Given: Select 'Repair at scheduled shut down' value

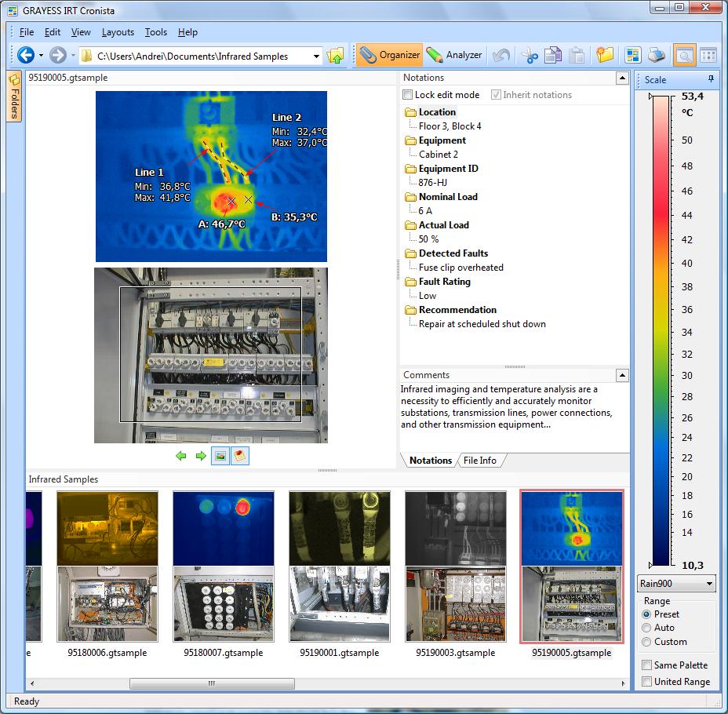Looking at the screenshot, I should pyautogui.click(x=482, y=324).
